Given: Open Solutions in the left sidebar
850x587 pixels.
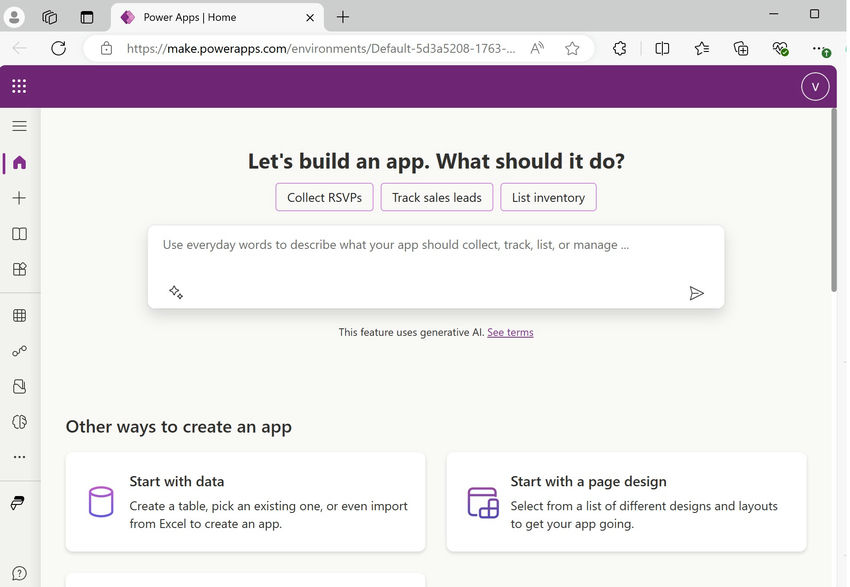Looking at the screenshot, I should tap(19, 386).
